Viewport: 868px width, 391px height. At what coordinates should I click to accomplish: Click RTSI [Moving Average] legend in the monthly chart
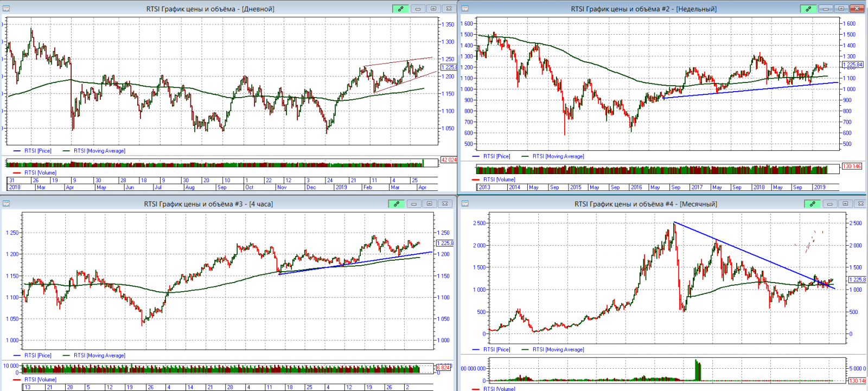[558, 350]
